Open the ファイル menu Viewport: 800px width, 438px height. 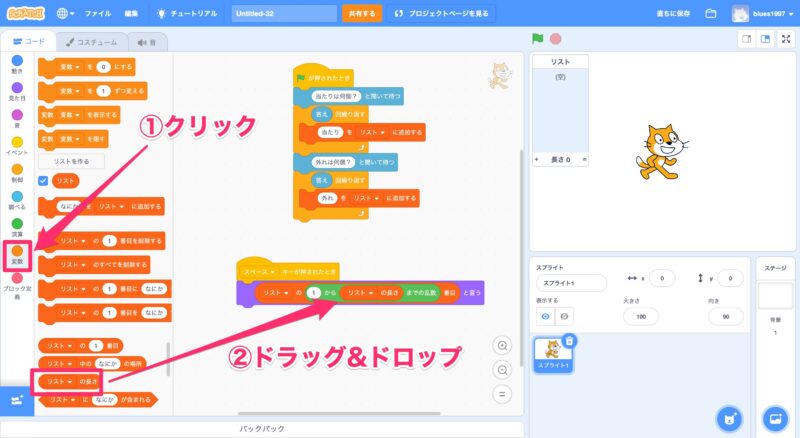tap(98, 14)
